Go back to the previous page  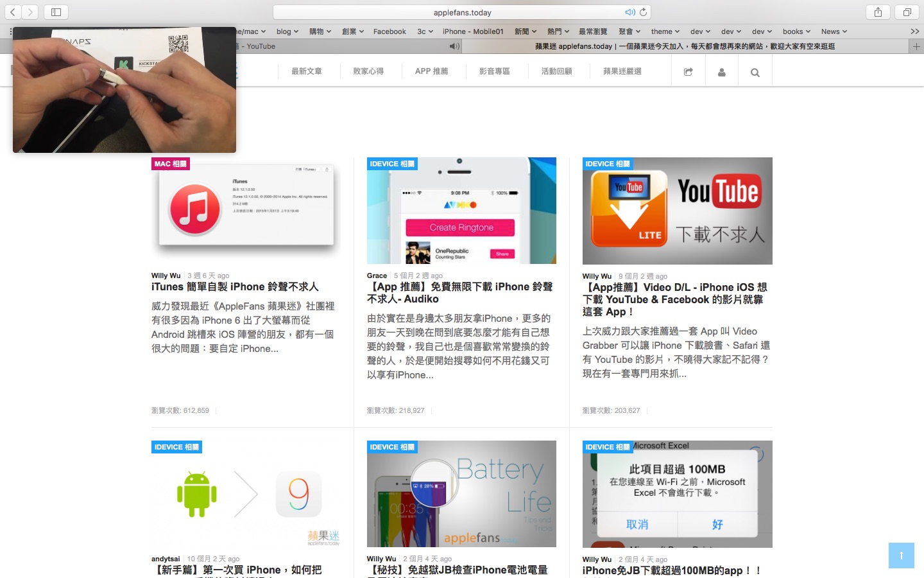pyautogui.click(x=13, y=12)
